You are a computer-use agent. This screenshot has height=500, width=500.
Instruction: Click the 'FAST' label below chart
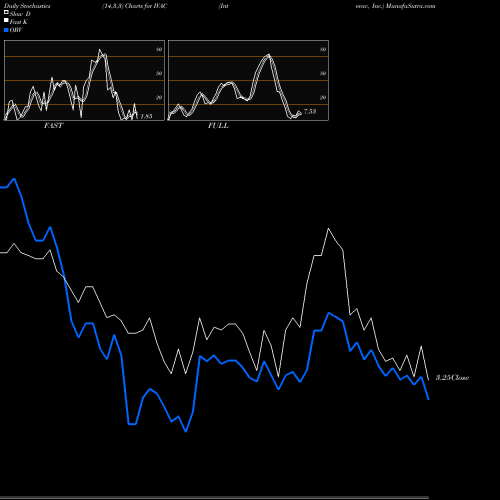pos(54,126)
